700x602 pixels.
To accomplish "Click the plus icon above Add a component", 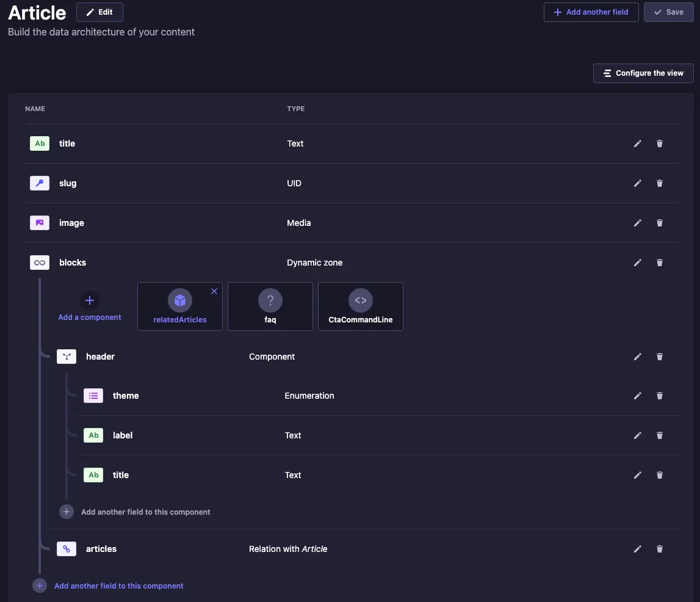I will coord(90,300).
